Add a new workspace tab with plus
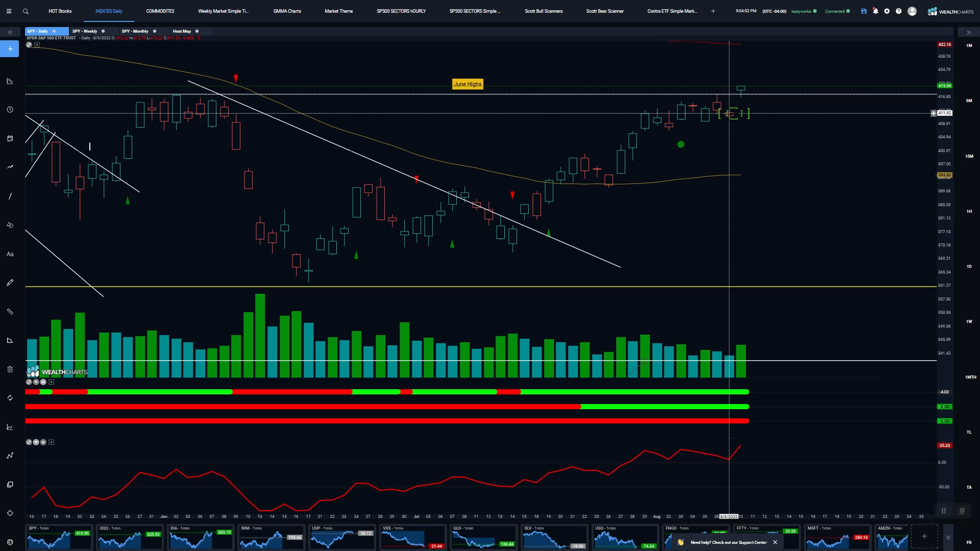 713,11
